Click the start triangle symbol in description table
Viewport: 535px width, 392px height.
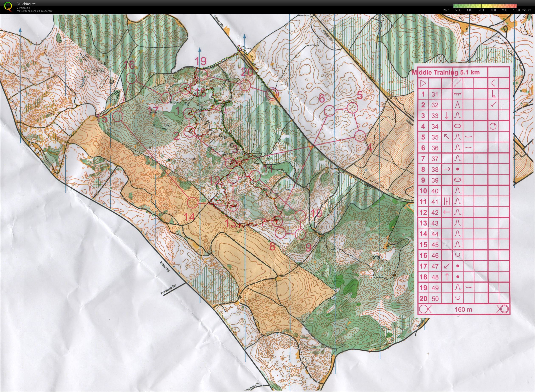423,84
